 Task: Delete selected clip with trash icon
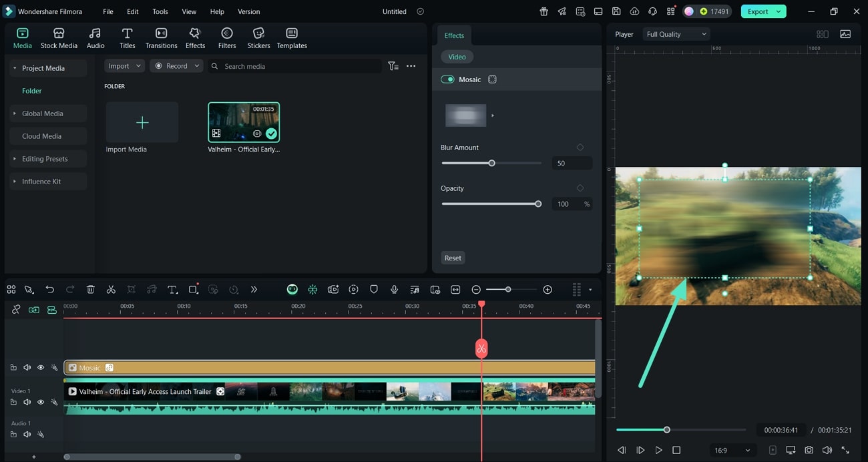pyautogui.click(x=91, y=289)
